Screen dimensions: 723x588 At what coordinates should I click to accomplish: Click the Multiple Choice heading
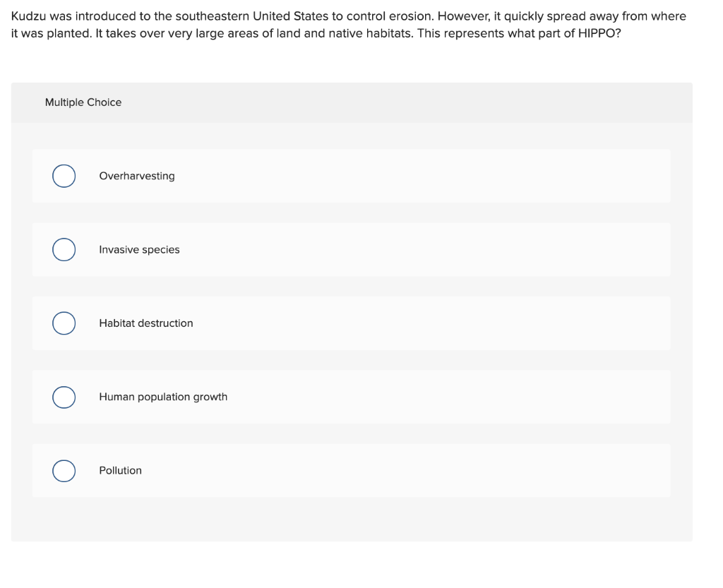click(83, 102)
